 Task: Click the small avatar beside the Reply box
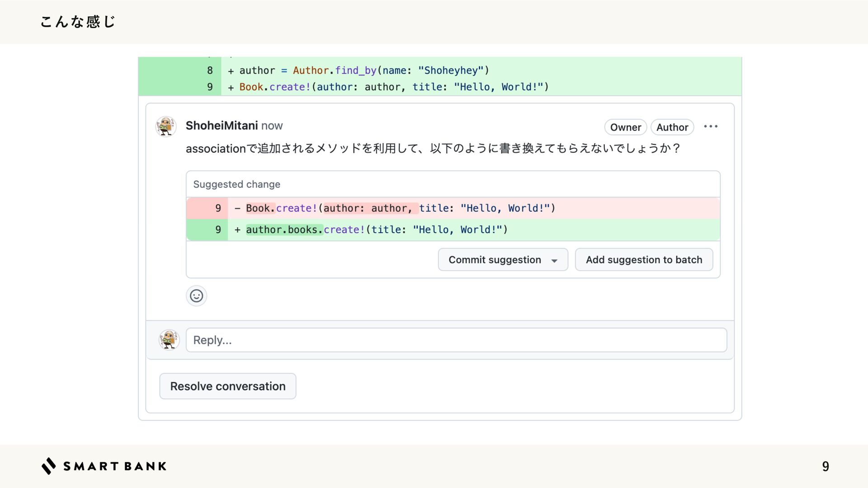click(x=169, y=340)
